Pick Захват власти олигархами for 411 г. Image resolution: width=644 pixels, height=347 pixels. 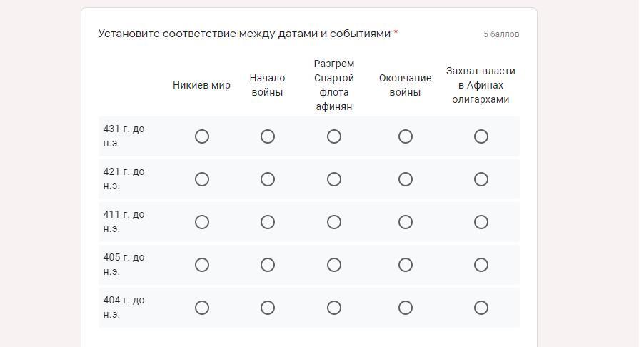pos(481,222)
